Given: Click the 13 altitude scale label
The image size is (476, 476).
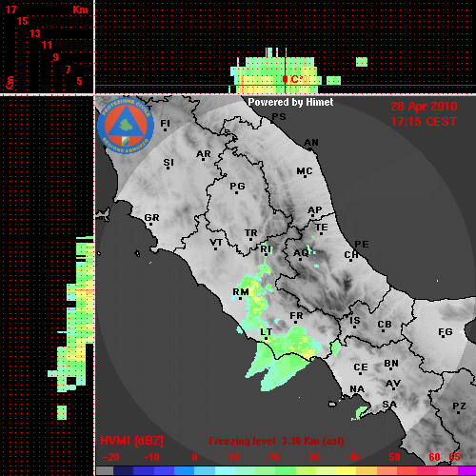Looking at the screenshot, I should pyautogui.click(x=35, y=33).
